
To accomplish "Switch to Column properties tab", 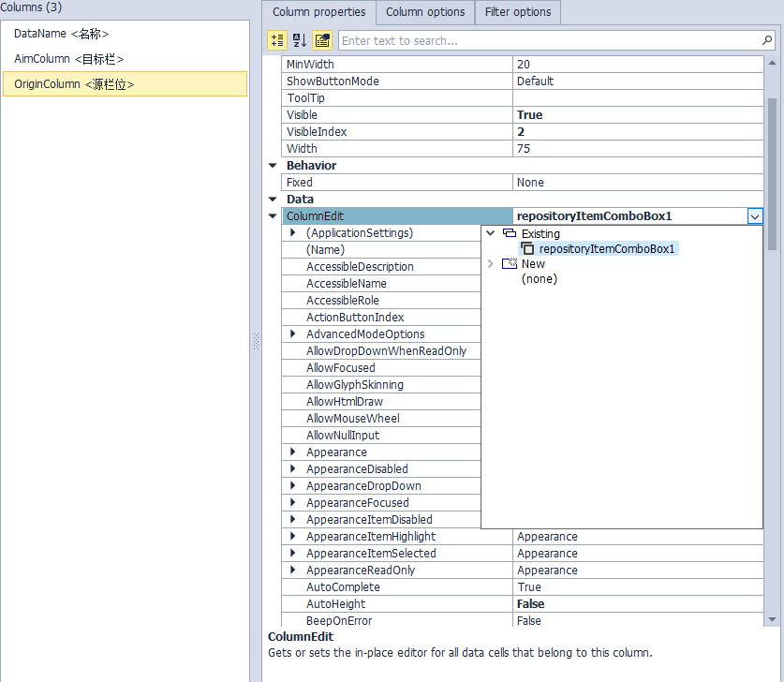I will (319, 12).
